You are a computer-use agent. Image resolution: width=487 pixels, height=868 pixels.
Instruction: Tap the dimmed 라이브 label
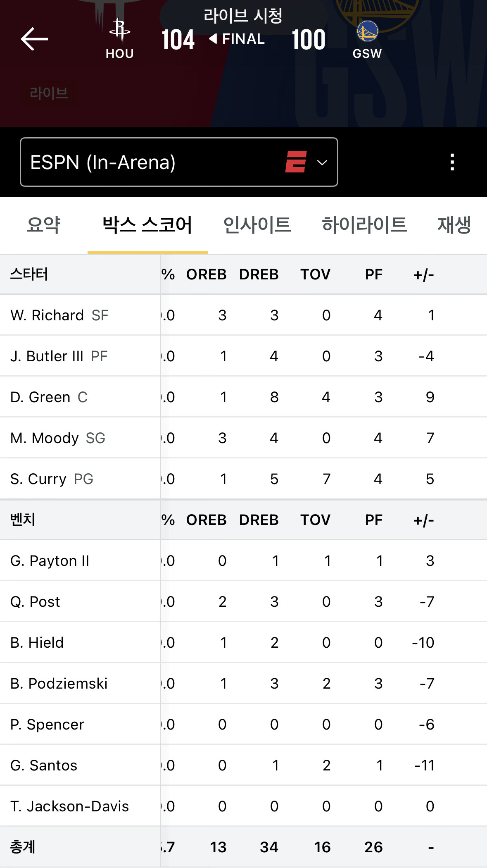[x=49, y=93]
